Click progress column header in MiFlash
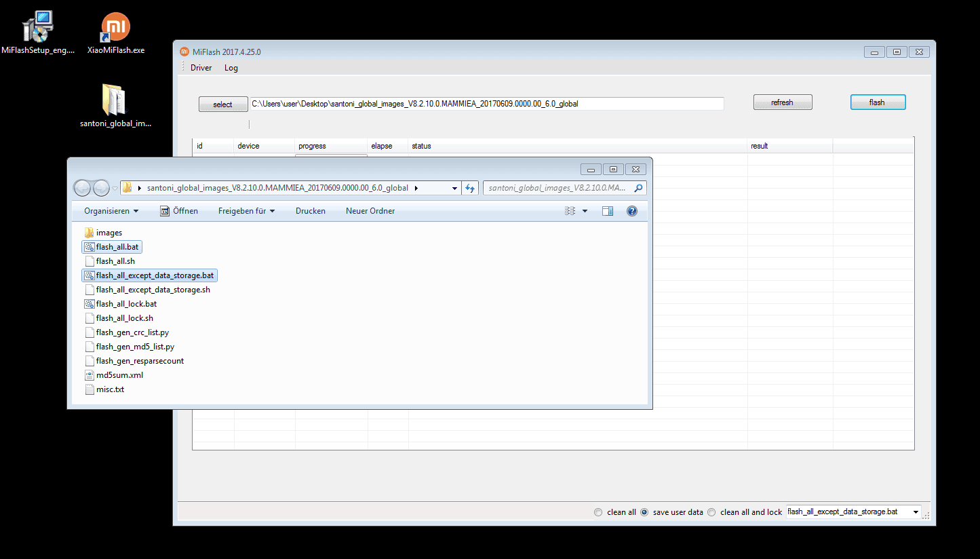Screen dimensions: 980x559 click(332, 146)
